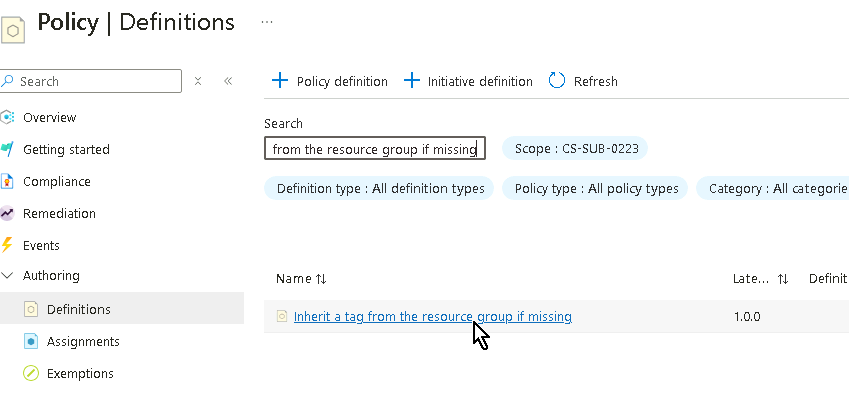The height and width of the screenshot is (407, 849).
Task: Select Definitions in the sidebar menu
Action: [x=78, y=309]
